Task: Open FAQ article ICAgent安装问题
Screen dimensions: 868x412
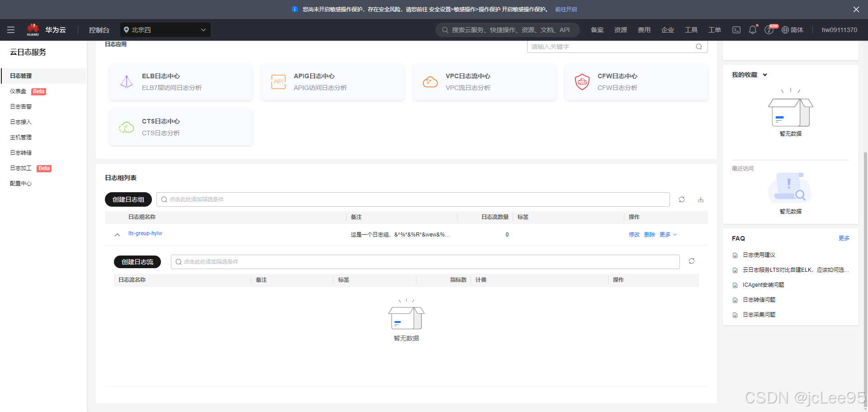Action: point(764,285)
